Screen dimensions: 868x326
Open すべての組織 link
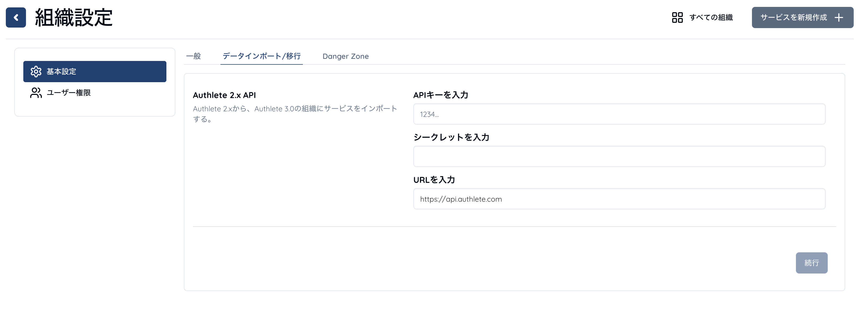pyautogui.click(x=702, y=17)
